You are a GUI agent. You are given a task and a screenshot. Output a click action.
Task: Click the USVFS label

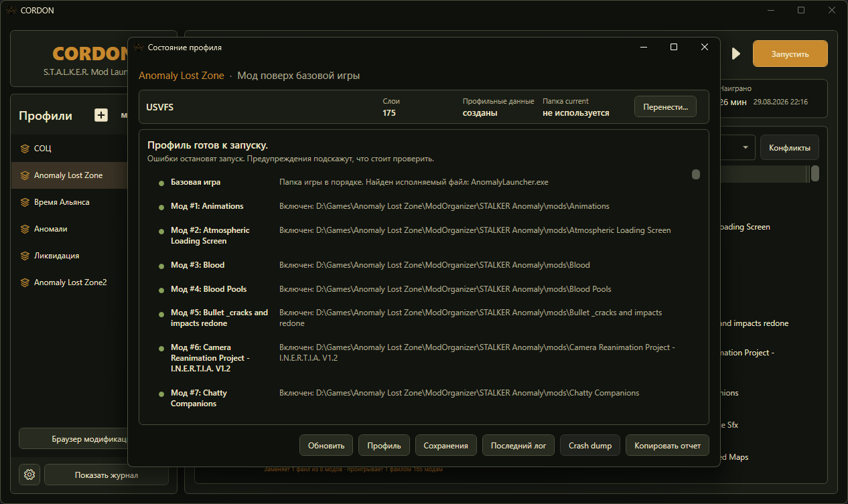160,107
